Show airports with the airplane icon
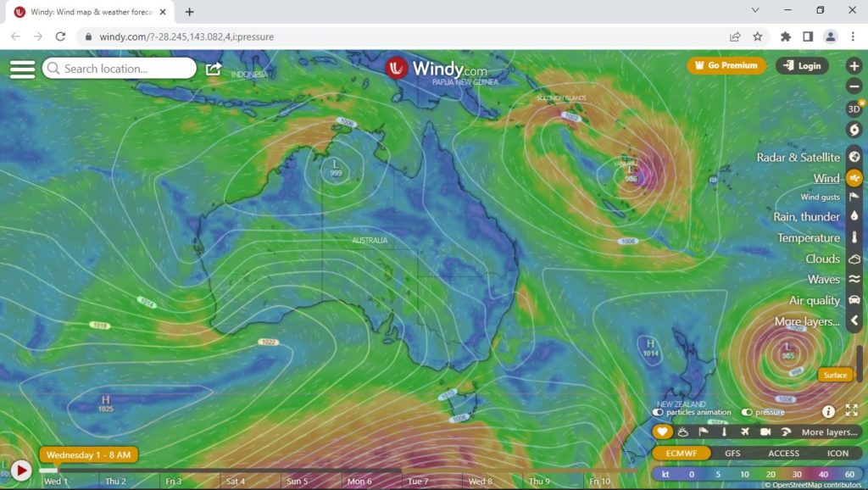868x490 pixels. (744, 432)
